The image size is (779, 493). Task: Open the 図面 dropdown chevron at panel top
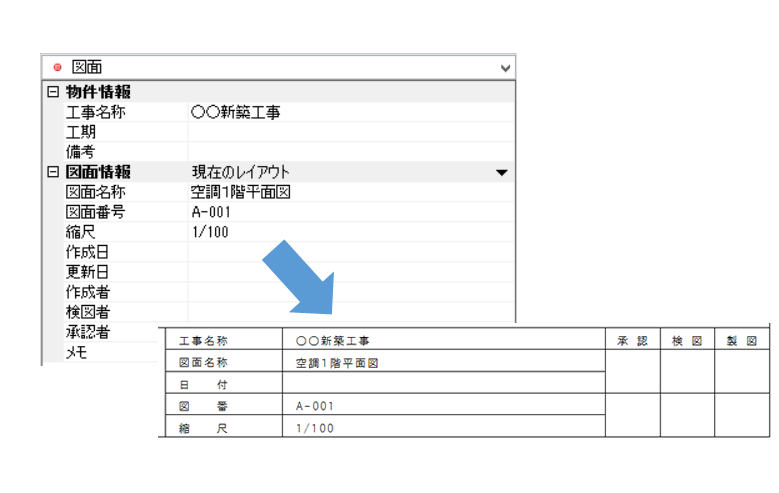pos(505,68)
